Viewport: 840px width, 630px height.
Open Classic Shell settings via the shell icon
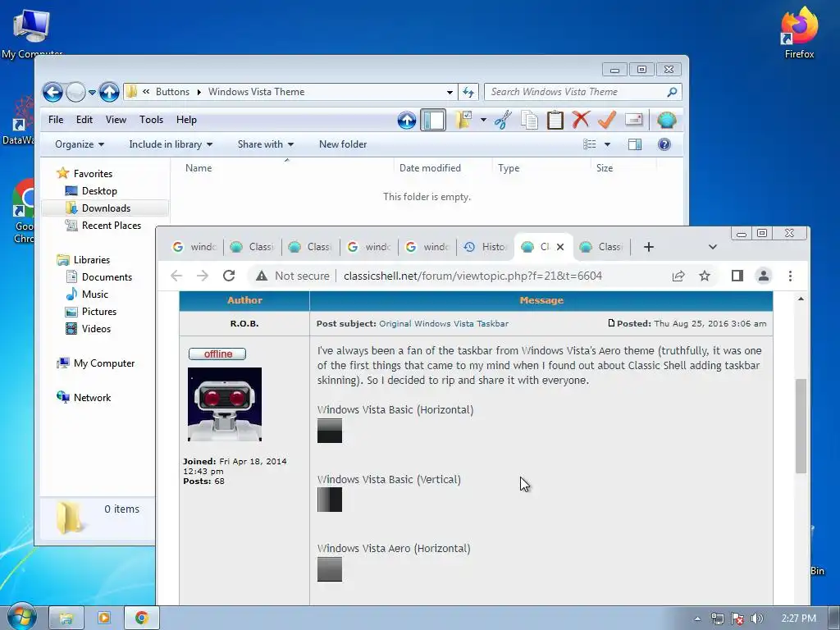click(x=666, y=120)
